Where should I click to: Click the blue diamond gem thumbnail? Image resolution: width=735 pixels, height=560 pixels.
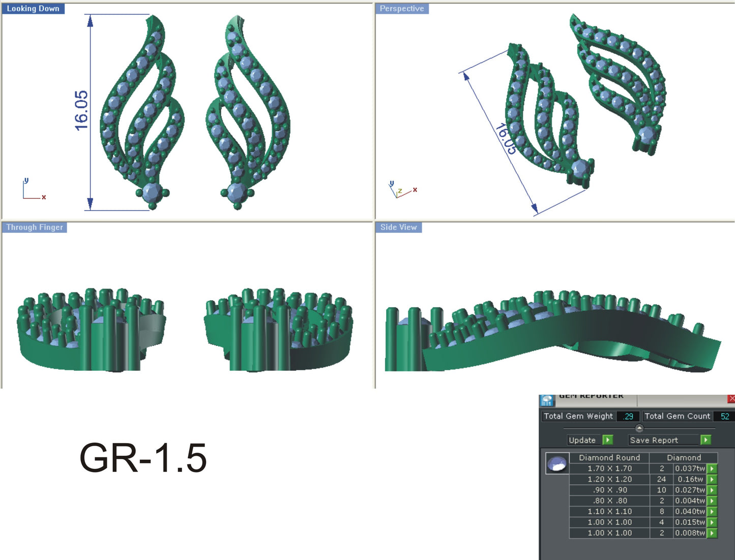[557, 463]
